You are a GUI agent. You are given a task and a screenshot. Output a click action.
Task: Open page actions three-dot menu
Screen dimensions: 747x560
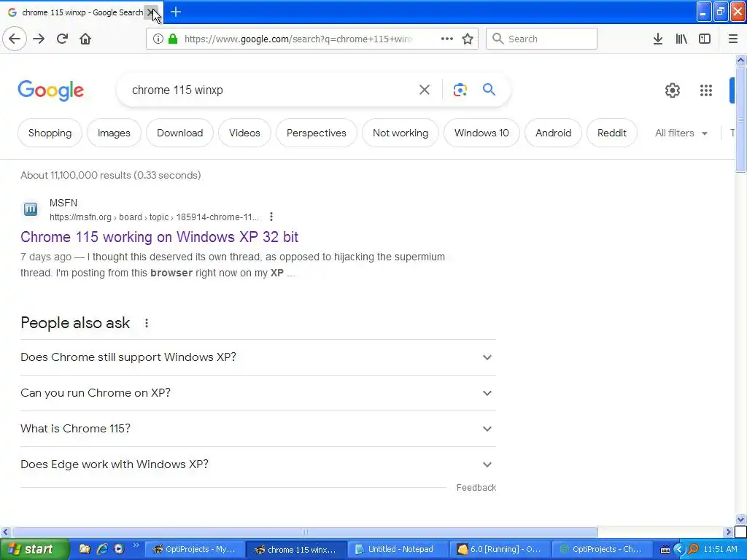click(x=447, y=39)
